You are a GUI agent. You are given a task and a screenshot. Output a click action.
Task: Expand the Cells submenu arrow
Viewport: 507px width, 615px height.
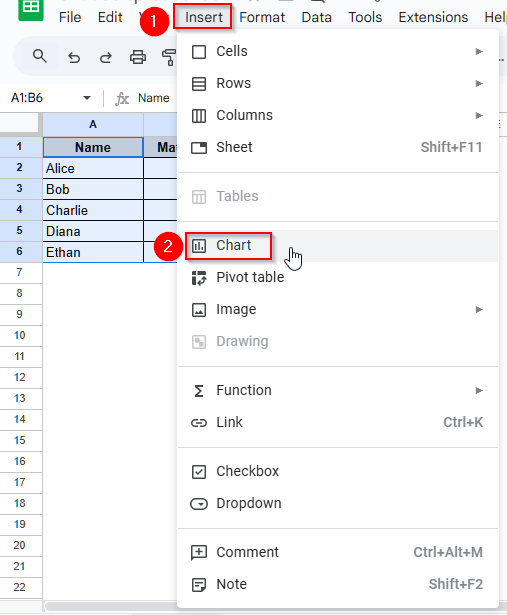coord(479,51)
